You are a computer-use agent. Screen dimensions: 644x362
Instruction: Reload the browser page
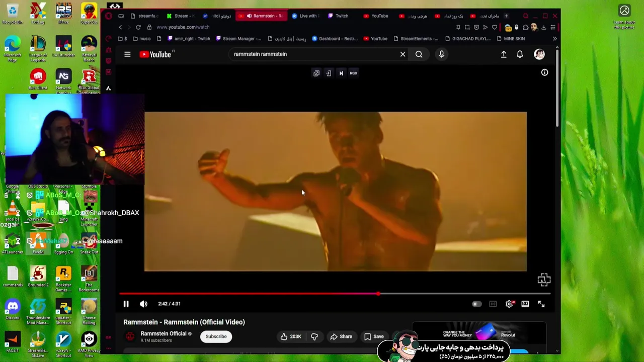tap(138, 27)
